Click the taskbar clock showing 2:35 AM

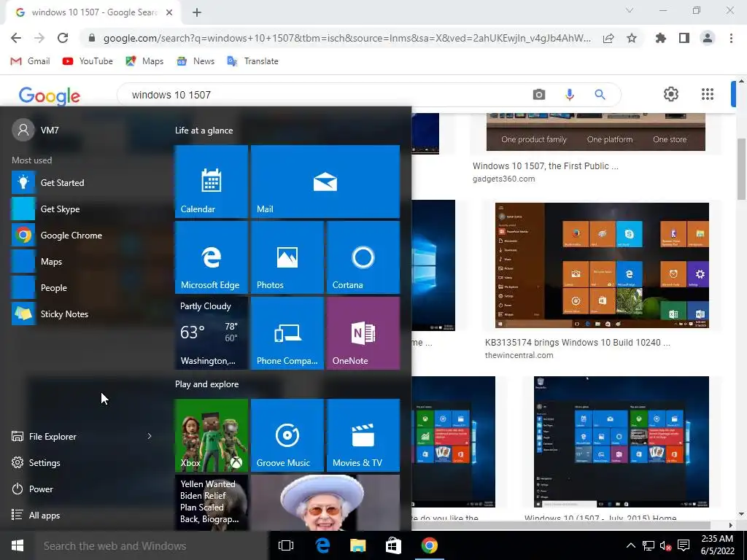pyautogui.click(x=718, y=545)
